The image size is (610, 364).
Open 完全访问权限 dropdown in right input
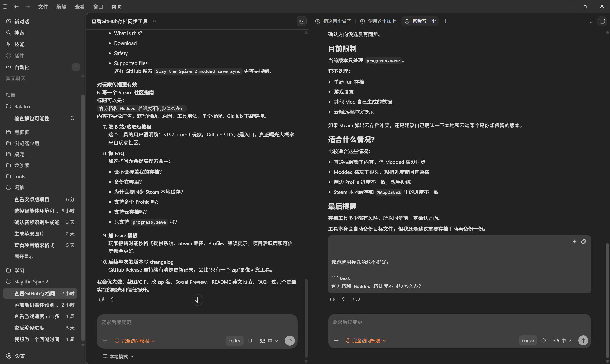366,340
